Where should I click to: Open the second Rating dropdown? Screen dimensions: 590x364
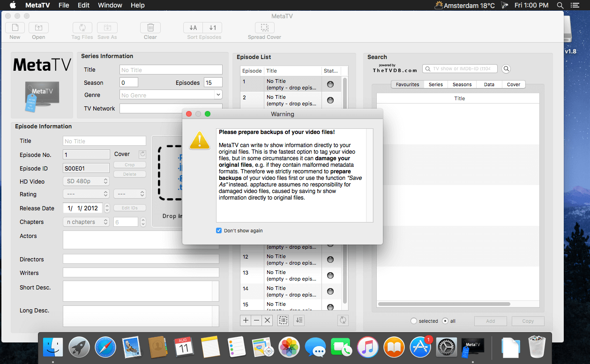click(x=130, y=193)
